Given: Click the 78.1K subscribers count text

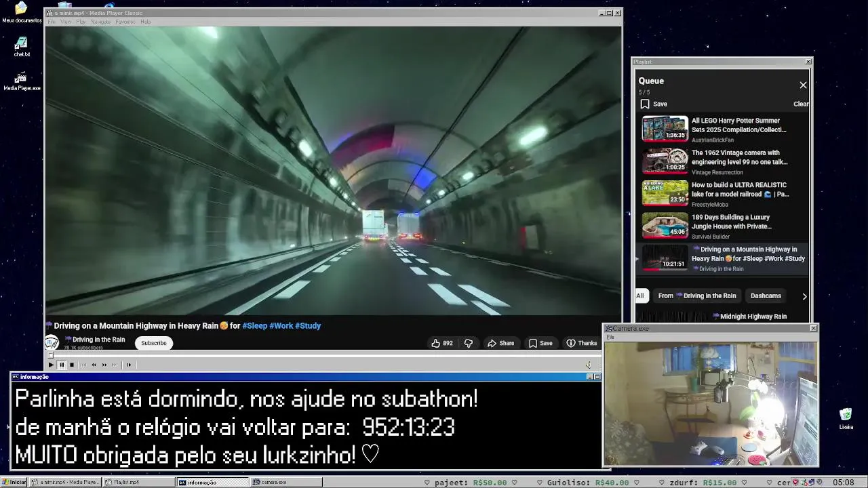Looking at the screenshot, I should pyautogui.click(x=83, y=348).
